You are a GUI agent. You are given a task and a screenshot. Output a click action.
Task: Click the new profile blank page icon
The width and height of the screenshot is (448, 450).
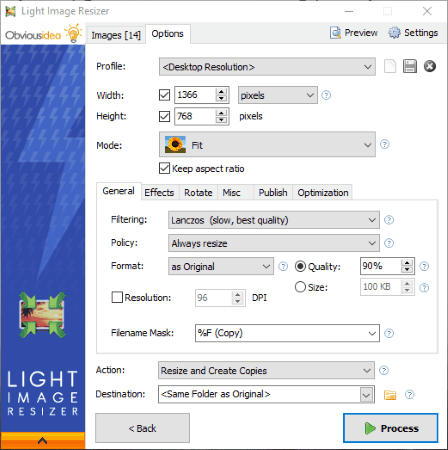[390, 66]
